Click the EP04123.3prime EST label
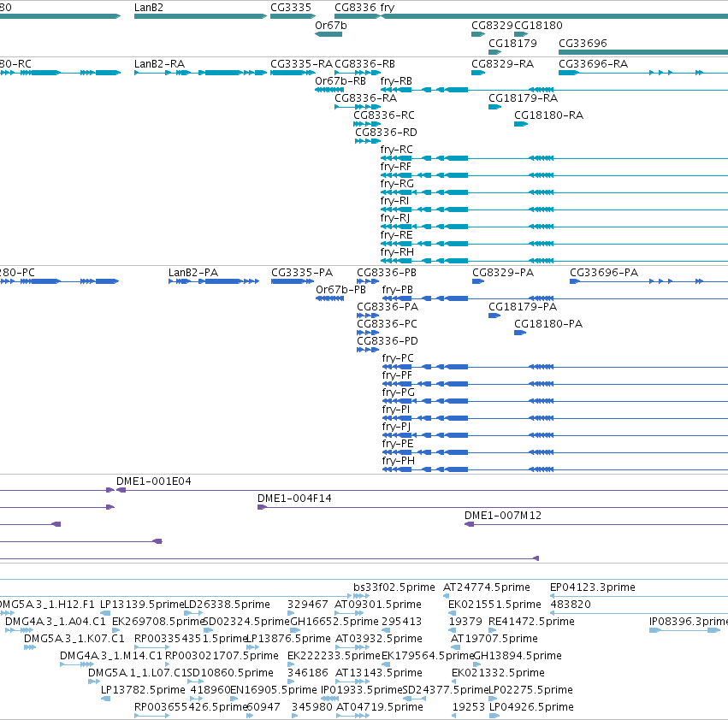This screenshot has height=720, width=728. (x=593, y=587)
